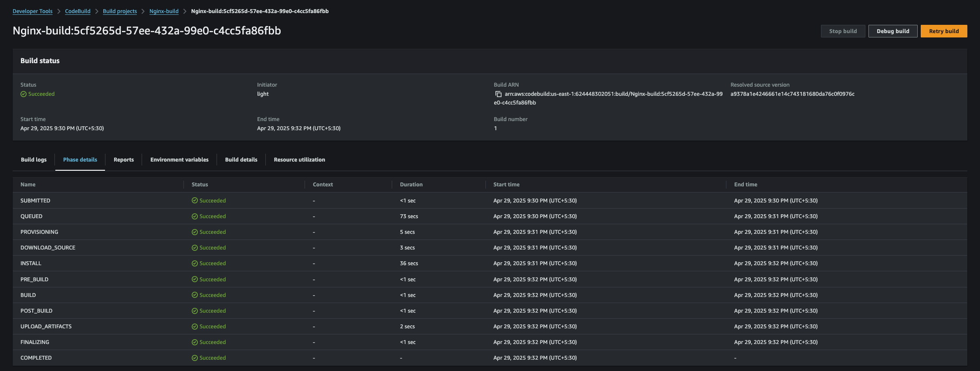Click the success icon in QUEUED row

[x=195, y=216]
